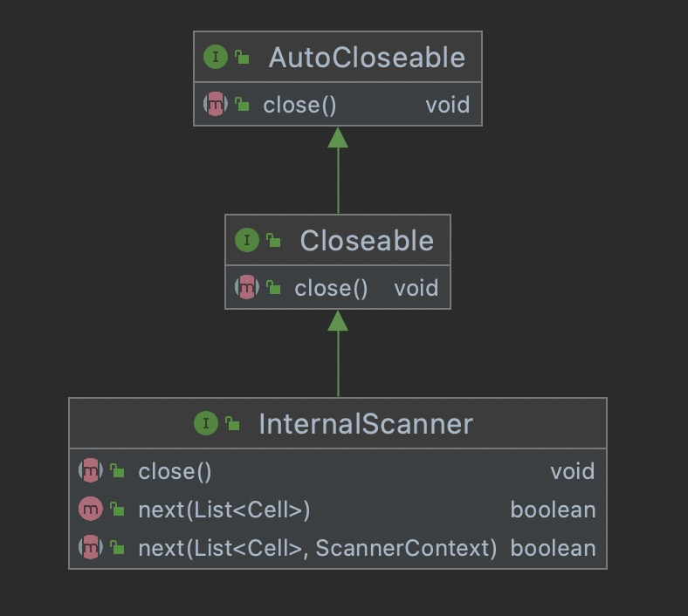Click the method icon of InternalScanner close()
The height and width of the screenshot is (616, 688).
pyautogui.click(x=90, y=471)
